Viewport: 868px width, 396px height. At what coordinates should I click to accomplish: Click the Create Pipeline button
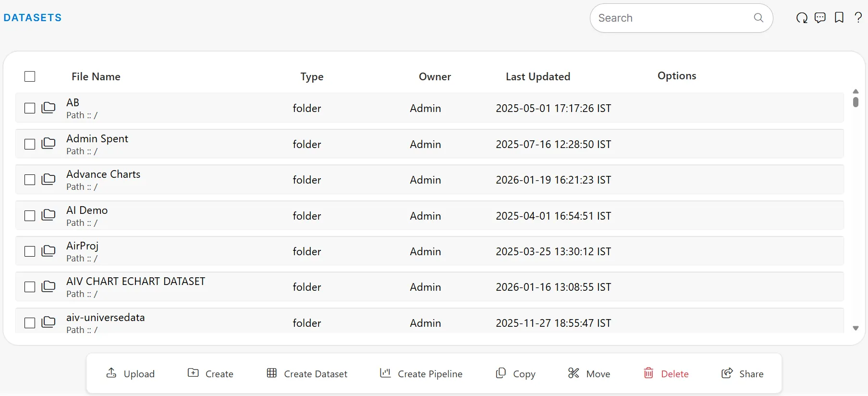421,373
